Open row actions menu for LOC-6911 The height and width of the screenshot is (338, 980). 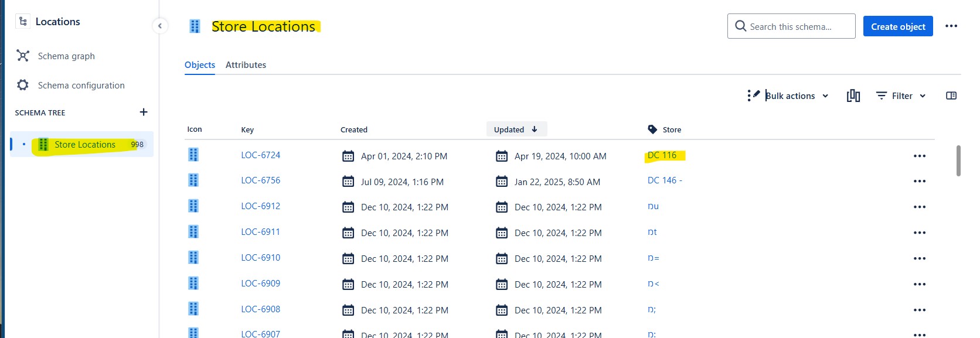pyautogui.click(x=920, y=233)
